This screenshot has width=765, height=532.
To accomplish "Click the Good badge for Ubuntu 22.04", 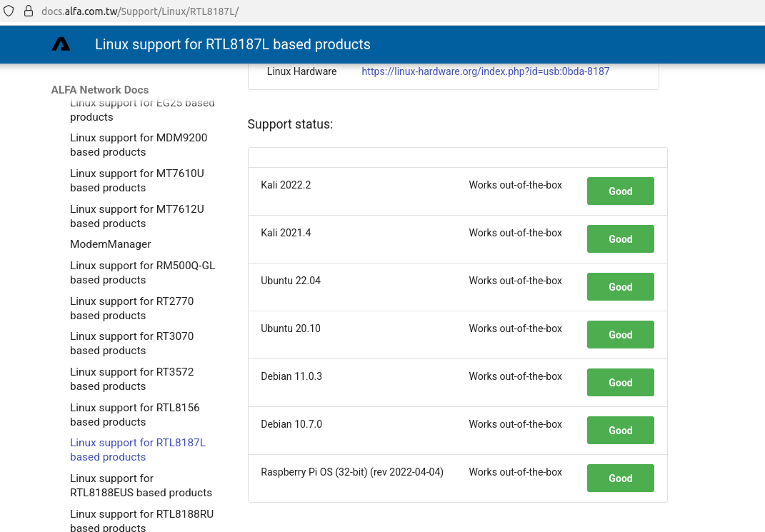I will point(620,287).
